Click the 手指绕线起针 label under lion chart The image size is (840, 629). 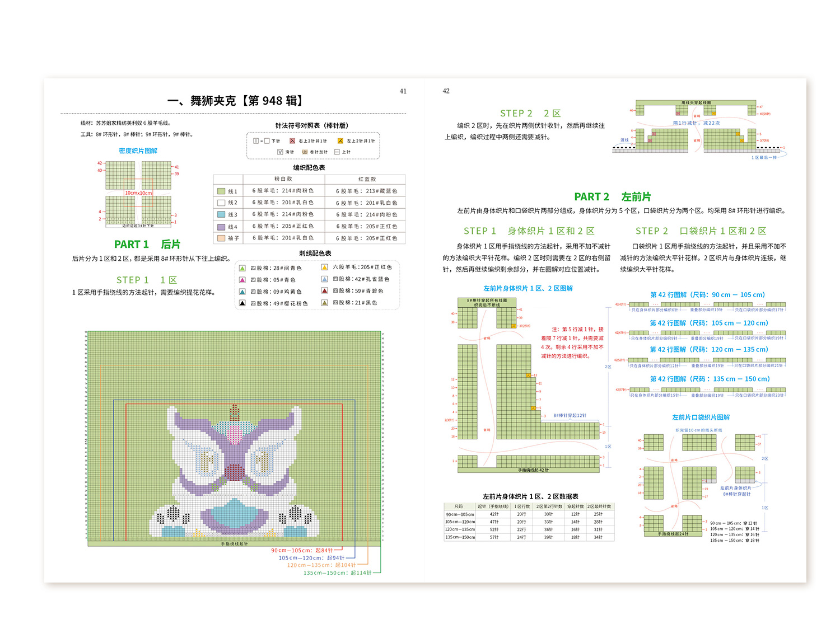pos(234,543)
